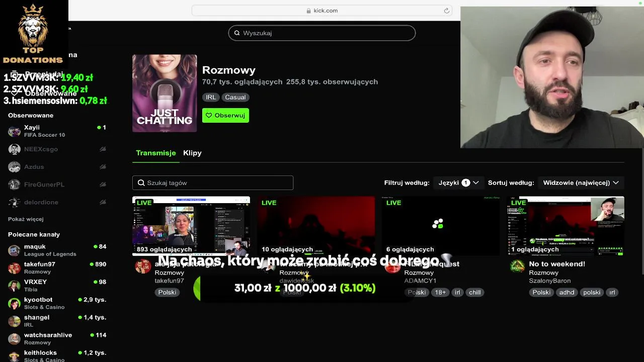Select the adhd tag on SzalonyBaron stream
The image size is (644, 362).
tap(567, 293)
